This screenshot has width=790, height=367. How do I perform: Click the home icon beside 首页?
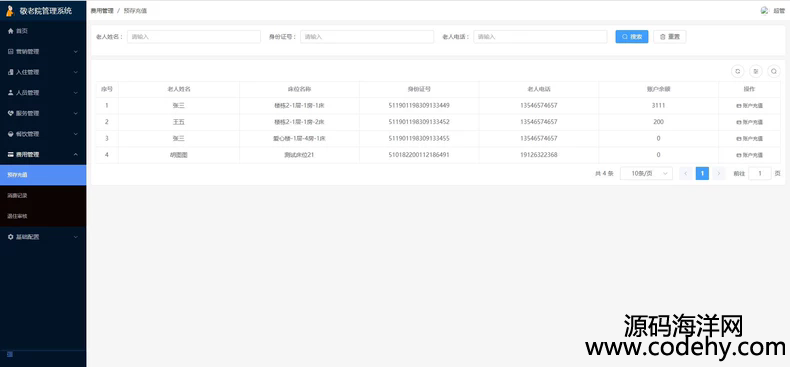point(11,31)
